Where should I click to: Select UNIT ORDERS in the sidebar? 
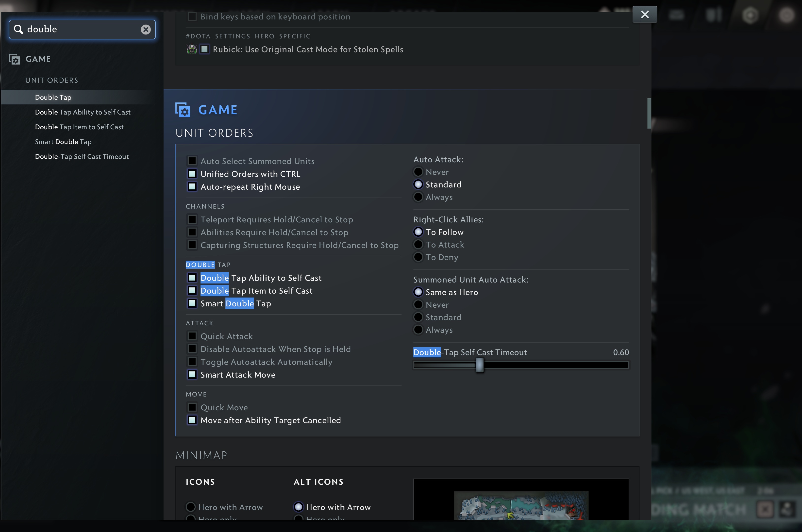(x=51, y=80)
